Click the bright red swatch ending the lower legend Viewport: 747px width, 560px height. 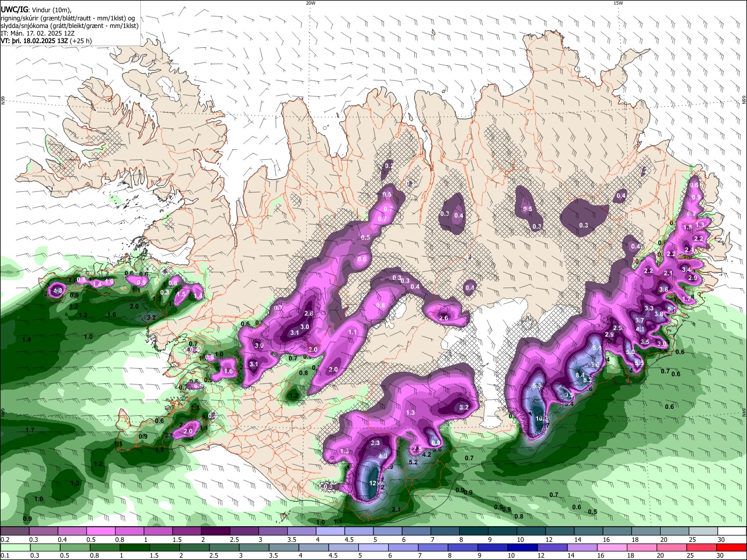pyautogui.click(x=732, y=548)
